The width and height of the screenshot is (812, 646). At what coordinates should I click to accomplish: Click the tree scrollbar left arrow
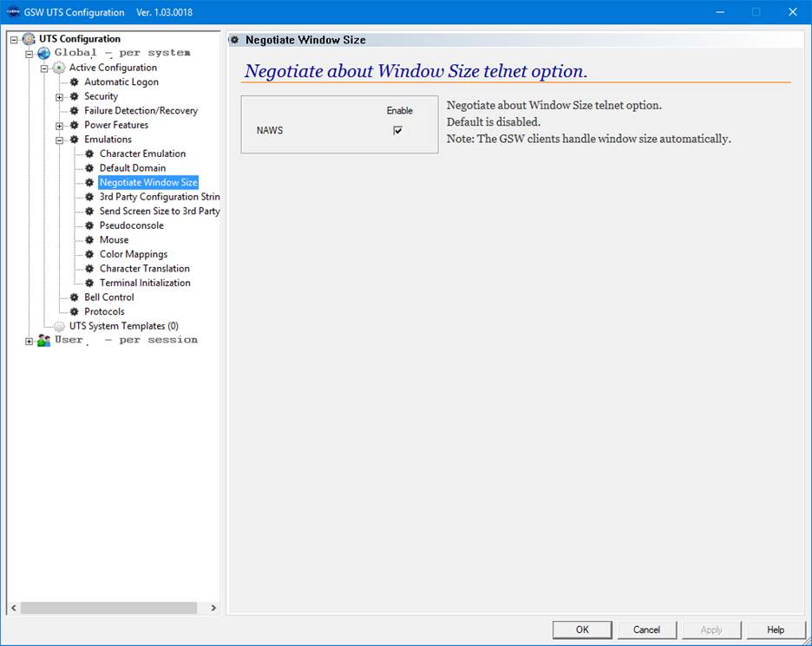(x=14, y=608)
